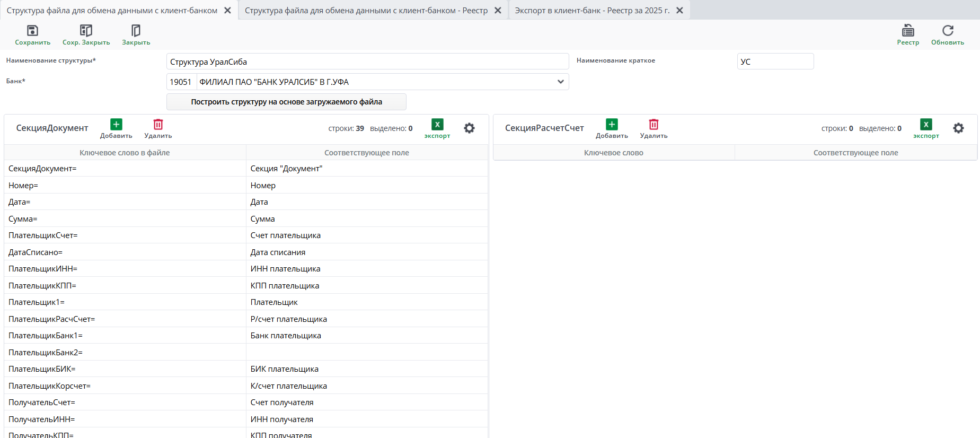Open settings gear for СекцияДокумент table

coord(469,128)
